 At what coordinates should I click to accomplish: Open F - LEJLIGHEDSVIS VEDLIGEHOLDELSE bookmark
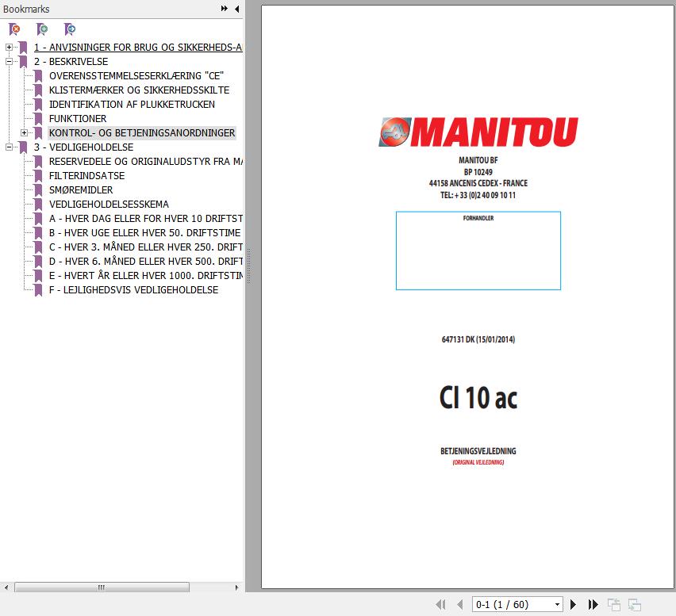coord(133,290)
